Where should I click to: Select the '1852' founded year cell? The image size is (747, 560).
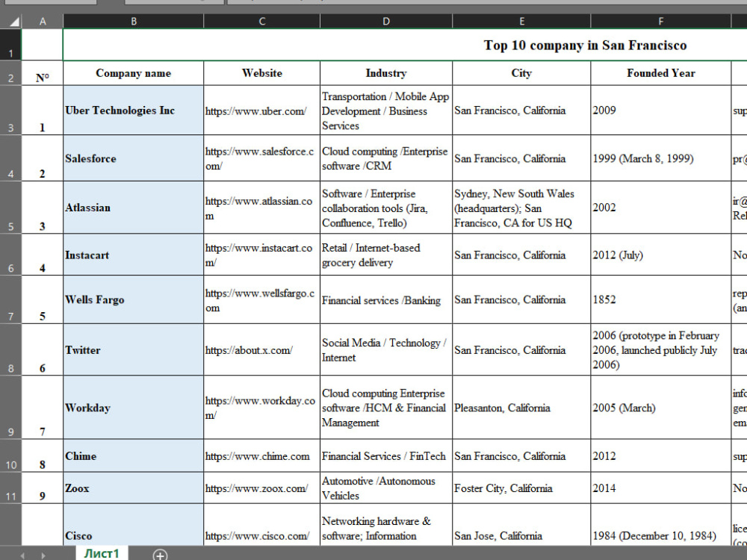point(661,299)
